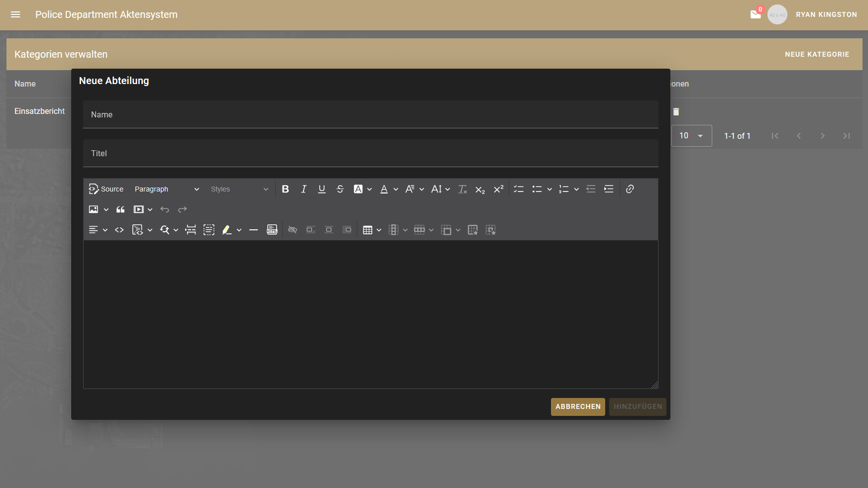Focus the Name input field
The width and height of the screenshot is (868, 488).
tap(371, 114)
